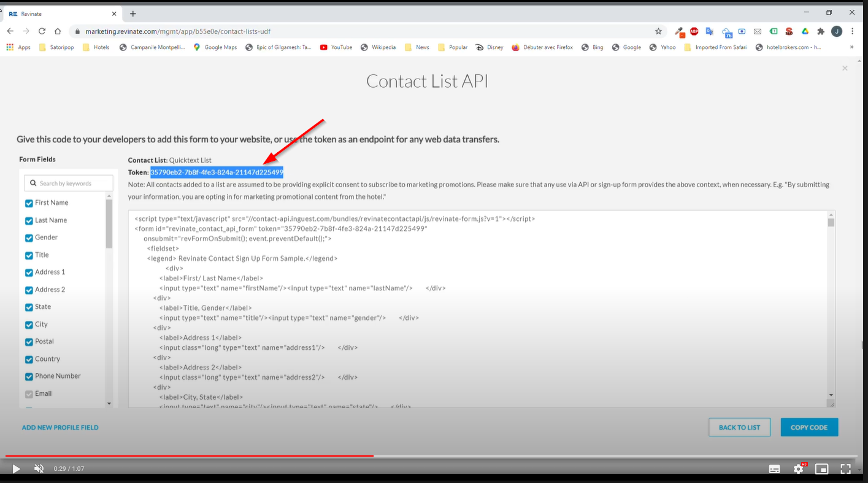Open the Extensions puzzle icon

point(821,31)
